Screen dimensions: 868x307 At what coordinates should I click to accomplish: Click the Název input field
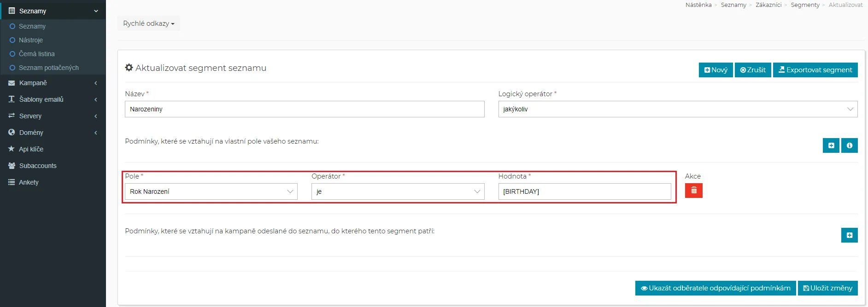304,109
